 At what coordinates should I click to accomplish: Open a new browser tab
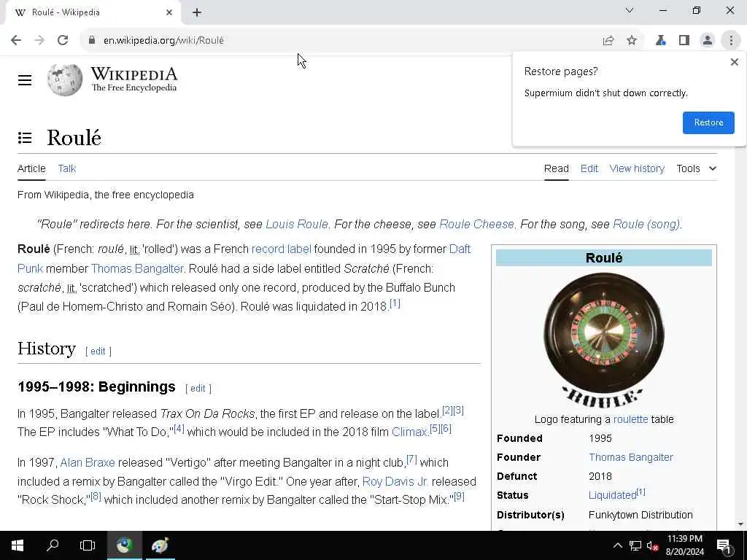197,13
